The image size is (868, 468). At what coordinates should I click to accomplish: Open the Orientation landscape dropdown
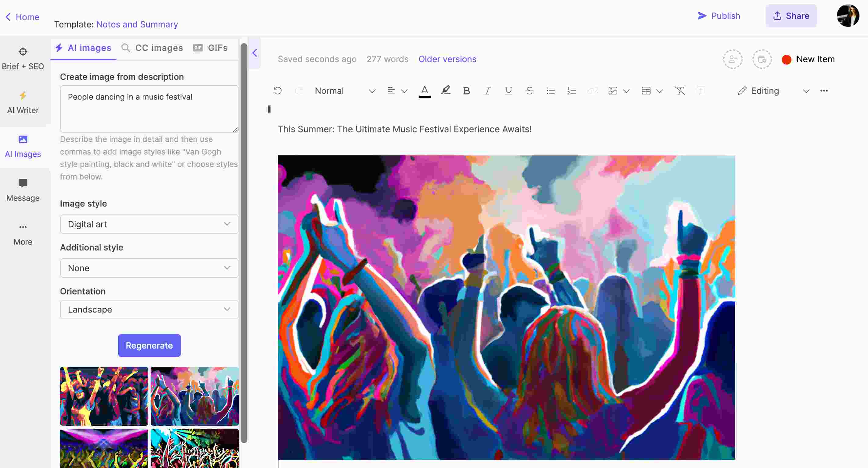point(149,310)
